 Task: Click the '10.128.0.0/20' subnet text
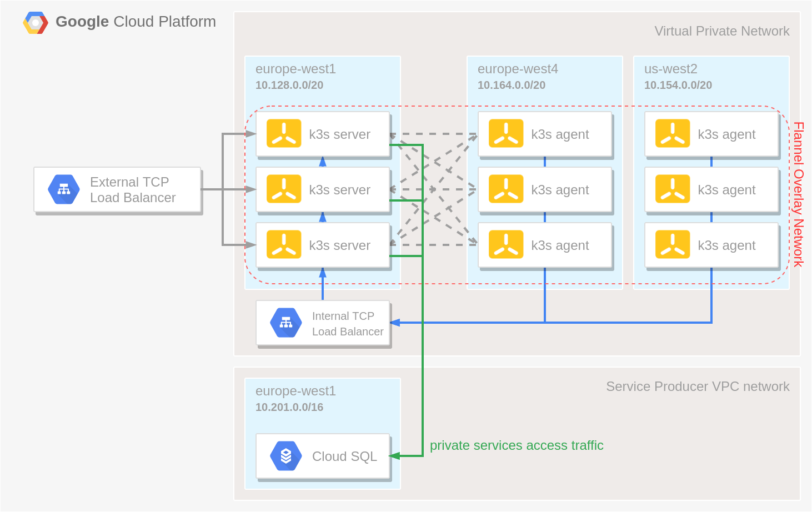coord(289,85)
